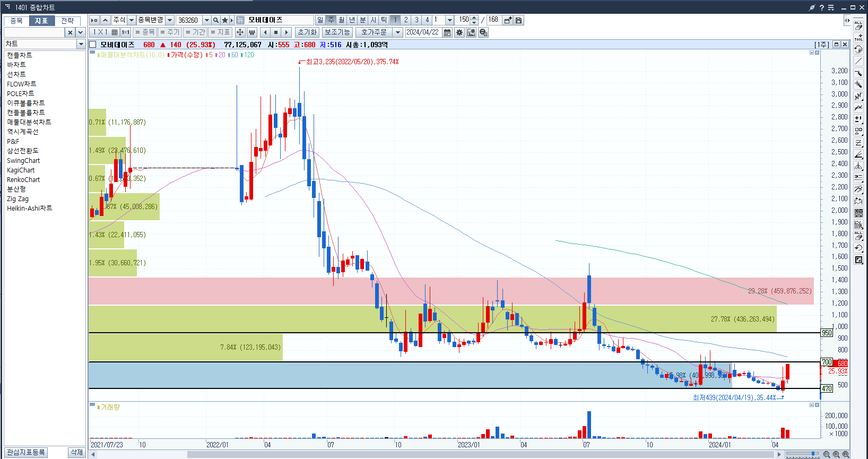Select the 틱 (tick) period toggle
868x459 pixels.
tap(384, 20)
